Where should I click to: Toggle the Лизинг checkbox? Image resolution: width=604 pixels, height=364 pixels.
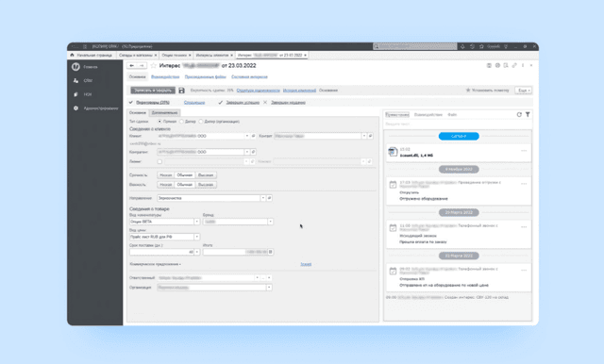pyautogui.click(x=159, y=162)
